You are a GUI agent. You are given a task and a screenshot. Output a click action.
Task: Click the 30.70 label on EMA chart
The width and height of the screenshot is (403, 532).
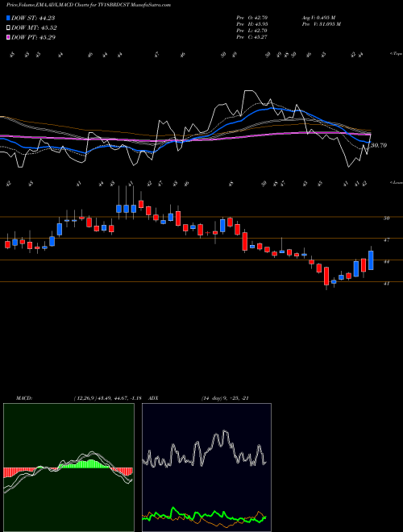pos(379,145)
